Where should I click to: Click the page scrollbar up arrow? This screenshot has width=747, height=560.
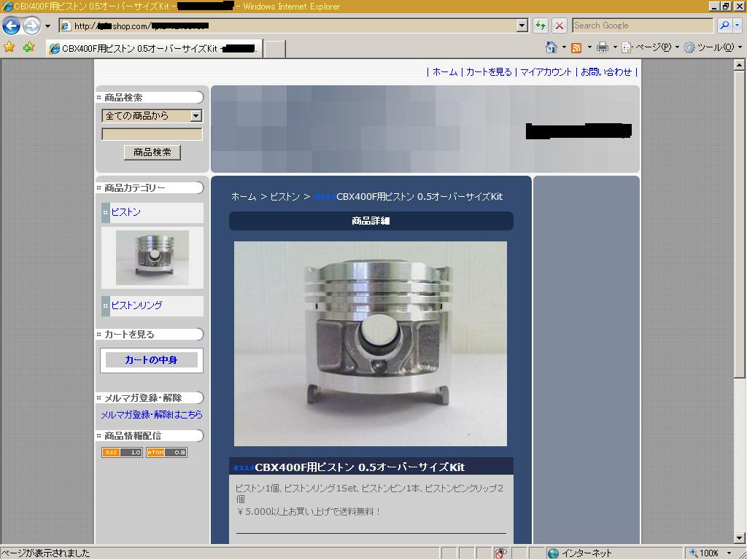click(x=740, y=65)
